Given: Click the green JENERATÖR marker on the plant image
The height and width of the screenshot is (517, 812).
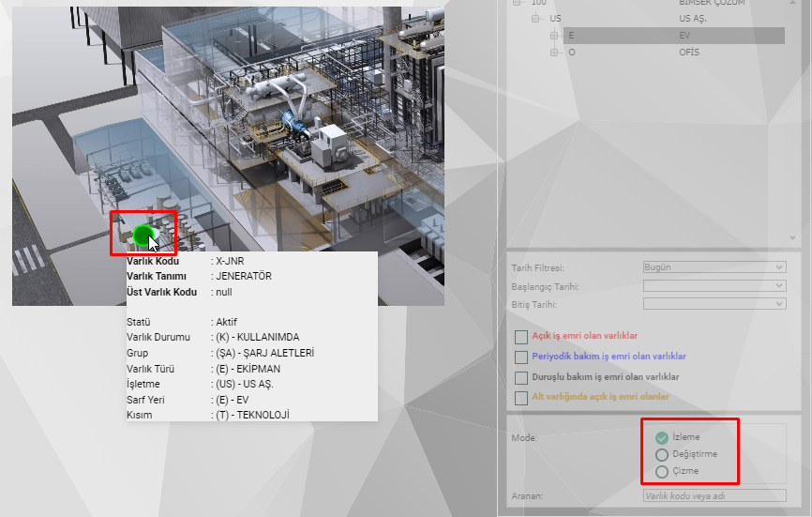Looking at the screenshot, I should coord(143,236).
